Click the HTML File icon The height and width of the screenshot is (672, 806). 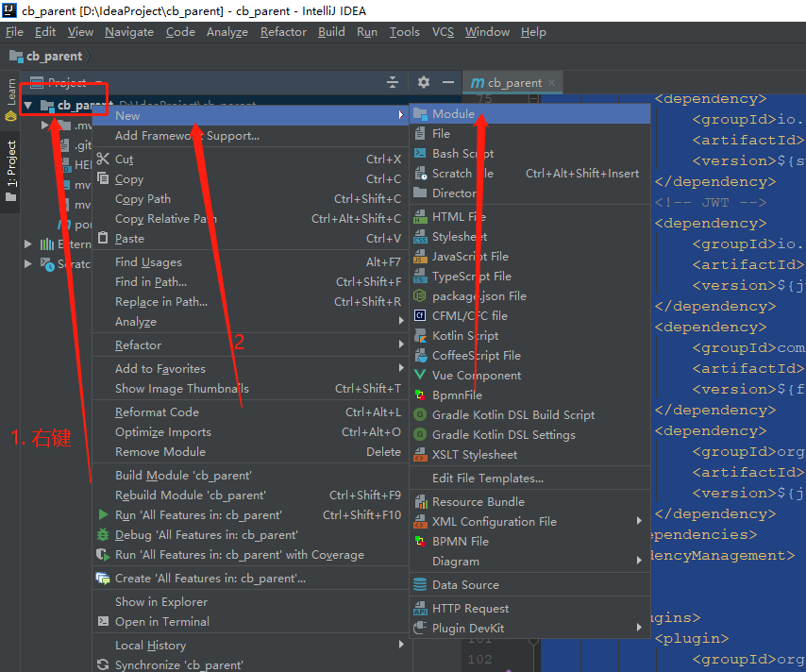(420, 217)
